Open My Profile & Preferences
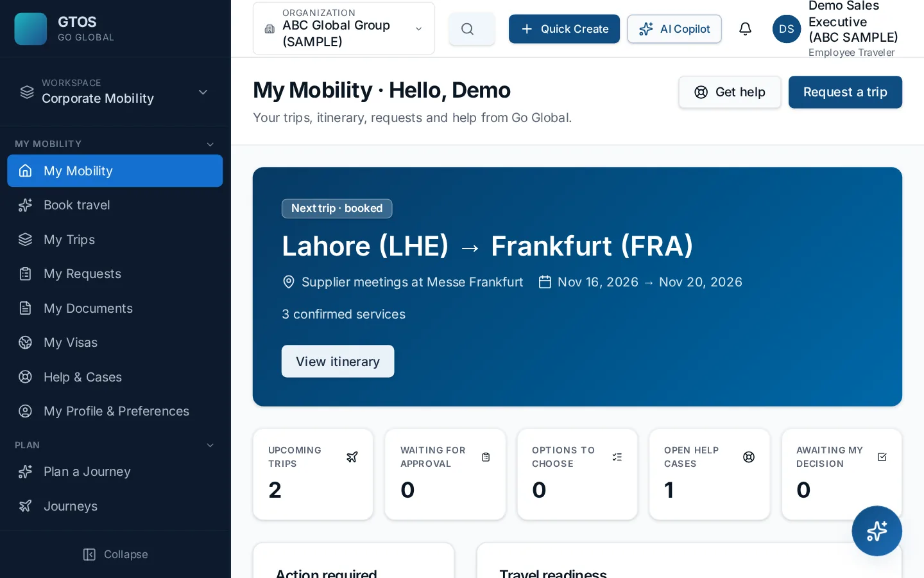This screenshot has width=924, height=578. (115, 411)
